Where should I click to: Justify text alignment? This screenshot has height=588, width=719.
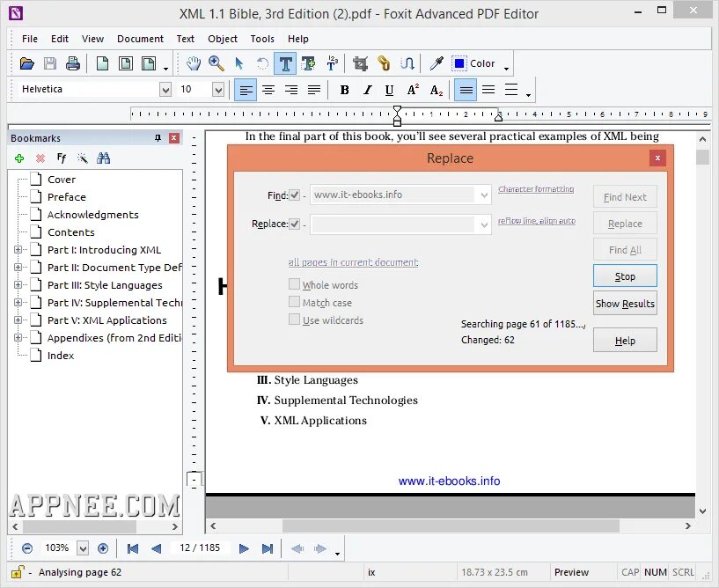[x=314, y=90]
